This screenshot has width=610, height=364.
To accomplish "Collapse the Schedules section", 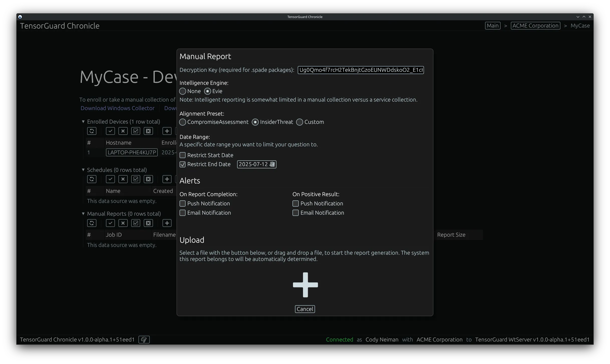I will click(x=83, y=170).
